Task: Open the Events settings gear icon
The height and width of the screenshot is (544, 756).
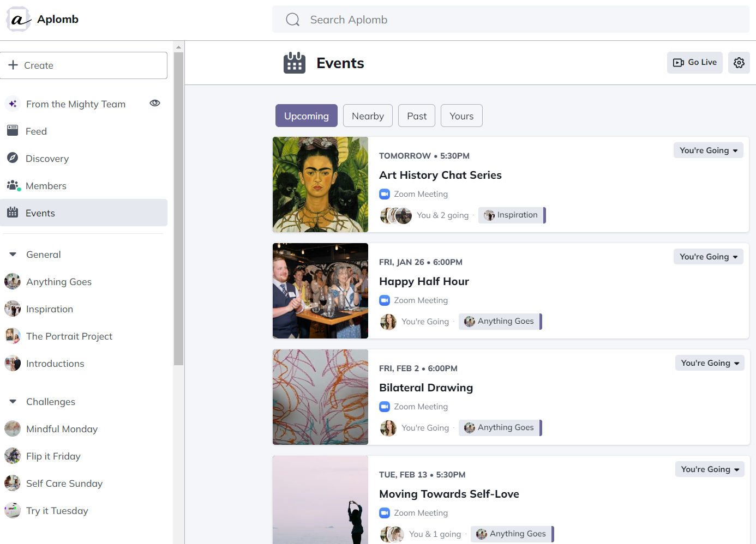Action: pos(739,62)
